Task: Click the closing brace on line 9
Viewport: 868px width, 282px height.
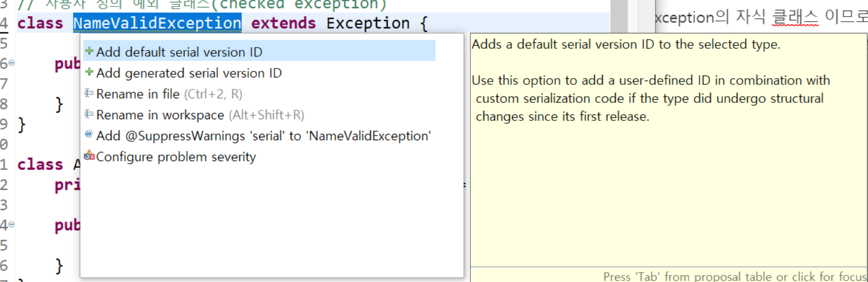Action: (21, 124)
